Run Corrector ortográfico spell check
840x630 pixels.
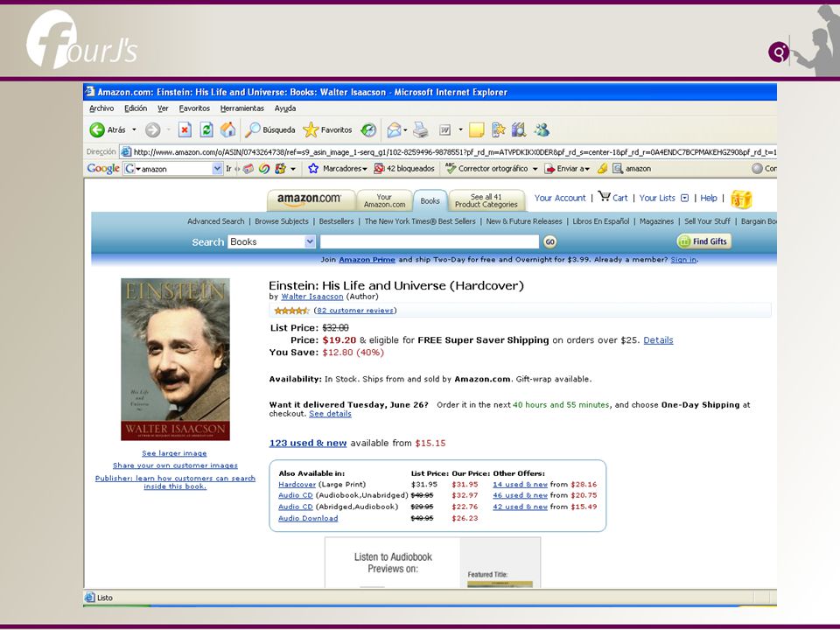coord(486,169)
